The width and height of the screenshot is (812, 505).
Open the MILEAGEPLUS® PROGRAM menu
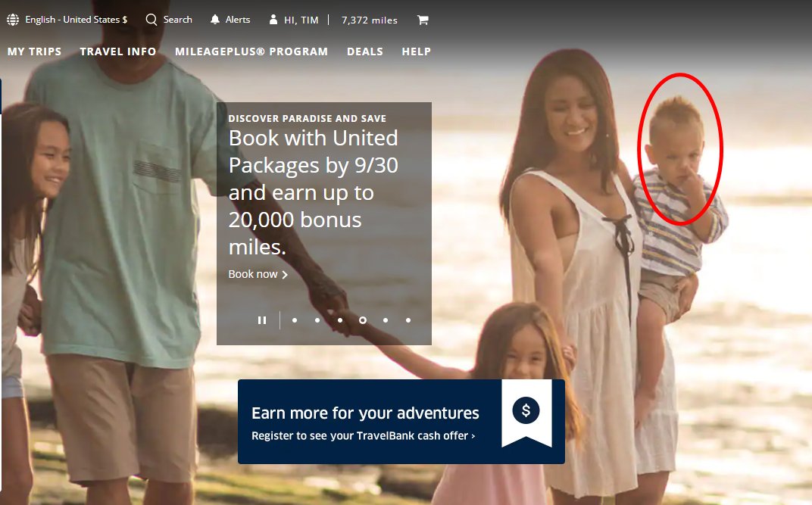251,51
